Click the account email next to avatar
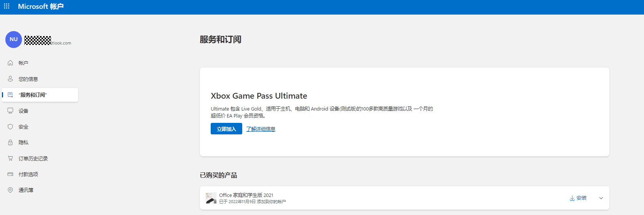 [48, 40]
